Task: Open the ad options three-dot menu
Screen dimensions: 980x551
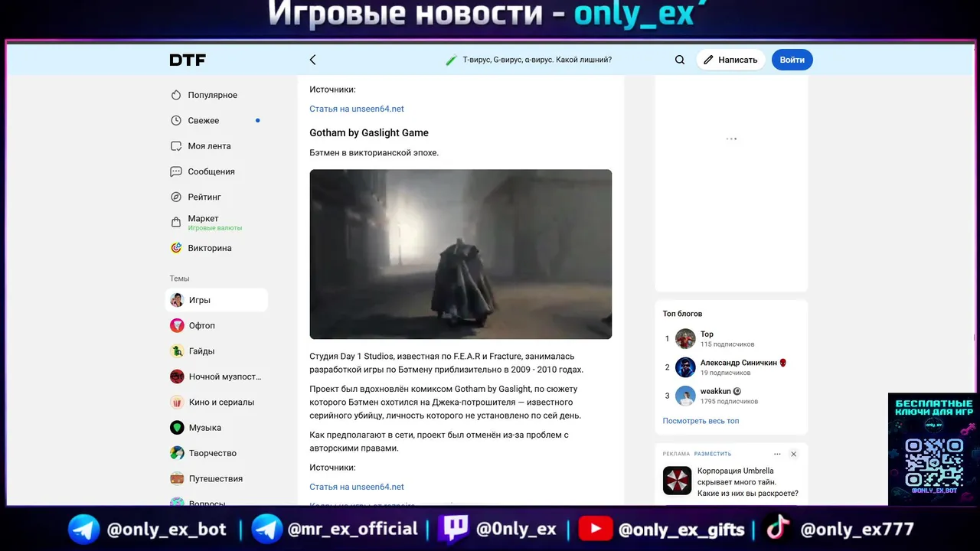Action: point(777,454)
